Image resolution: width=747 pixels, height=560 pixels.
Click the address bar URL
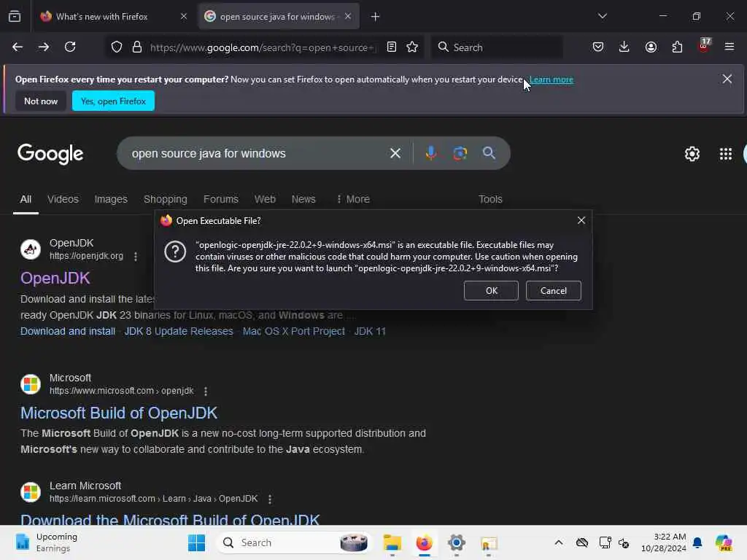coord(262,47)
